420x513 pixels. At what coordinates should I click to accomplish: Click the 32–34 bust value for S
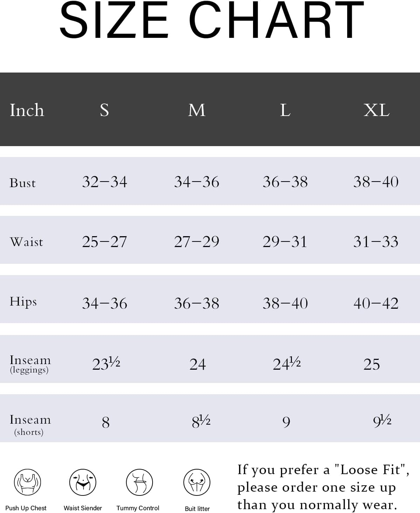pos(105,182)
